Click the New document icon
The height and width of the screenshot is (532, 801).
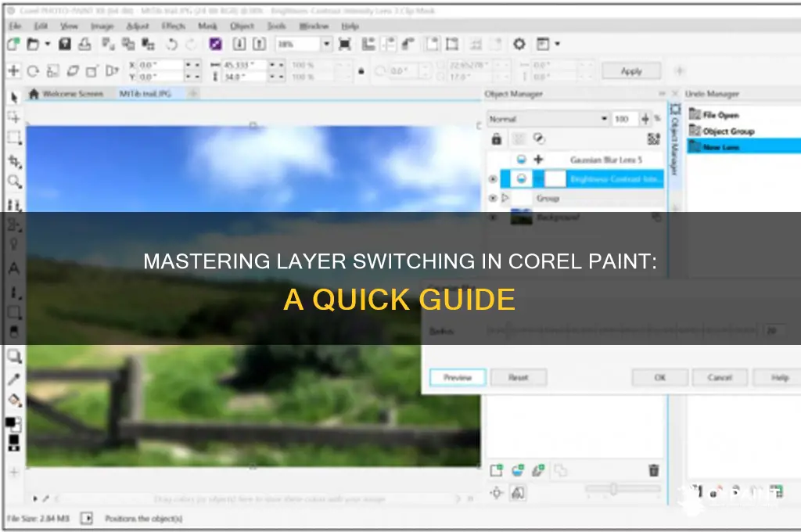click(14, 45)
